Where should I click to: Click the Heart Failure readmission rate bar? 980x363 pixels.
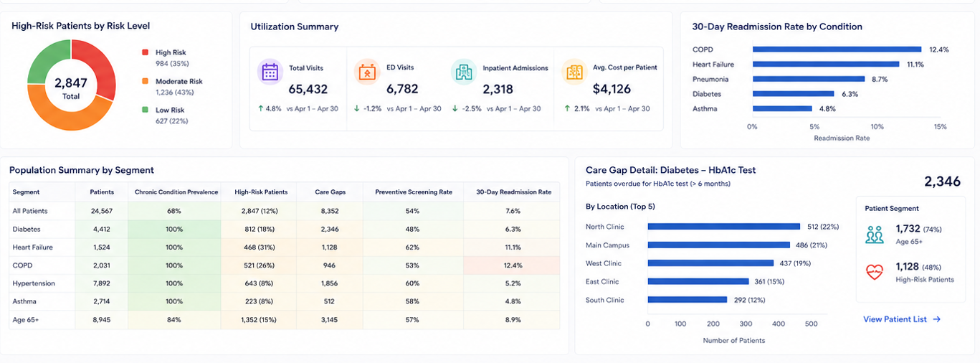827,64
